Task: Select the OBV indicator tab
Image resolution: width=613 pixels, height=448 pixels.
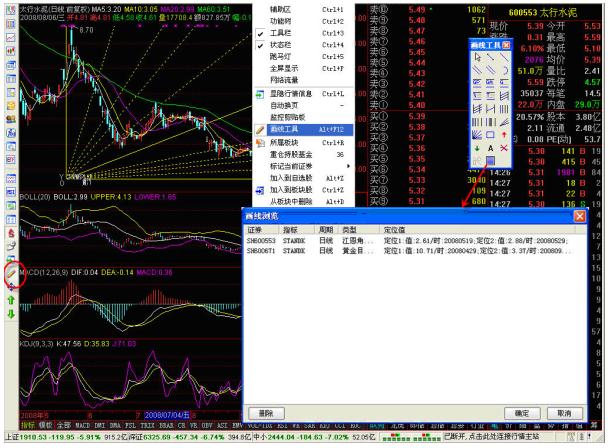Action: click(x=207, y=425)
